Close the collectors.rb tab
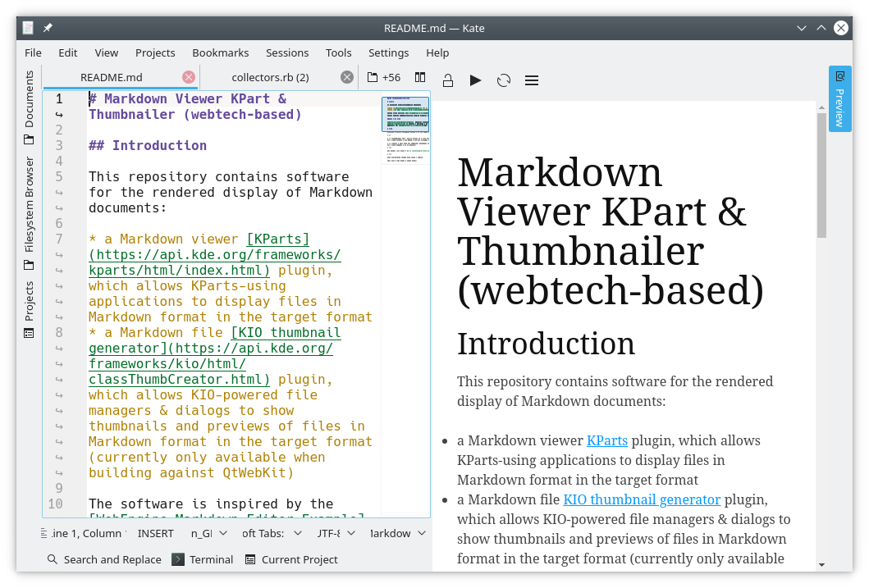The image size is (869, 588). 347,77
